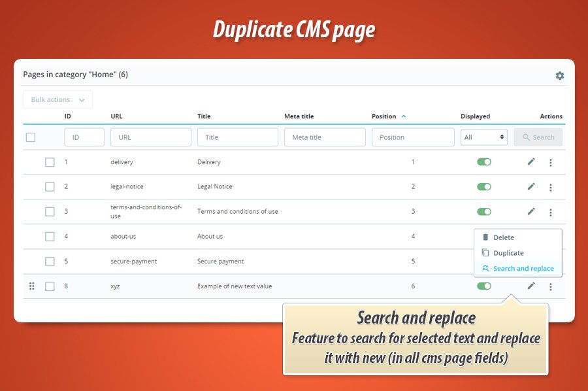This screenshot has height=391, width=588.
Task: Grab the drag handle next to the xyz row
Action: point(31,286)
